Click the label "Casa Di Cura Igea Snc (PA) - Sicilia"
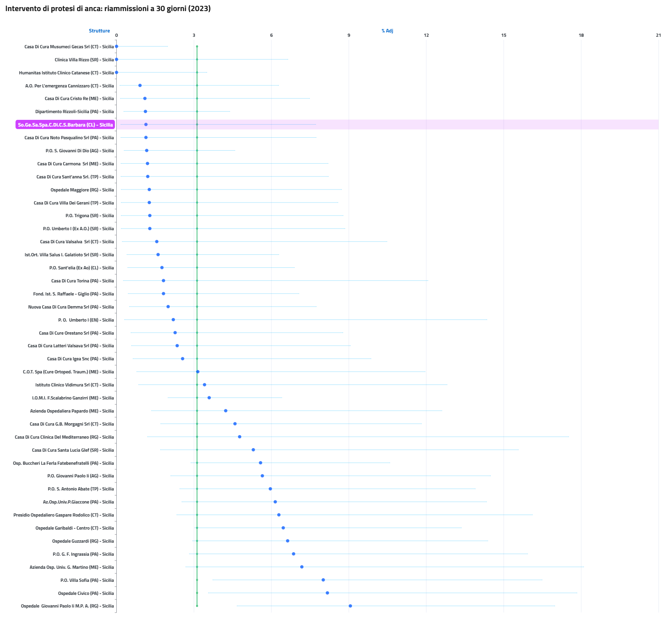The width and height of the screenshot is (672, 619). (80, 359)
